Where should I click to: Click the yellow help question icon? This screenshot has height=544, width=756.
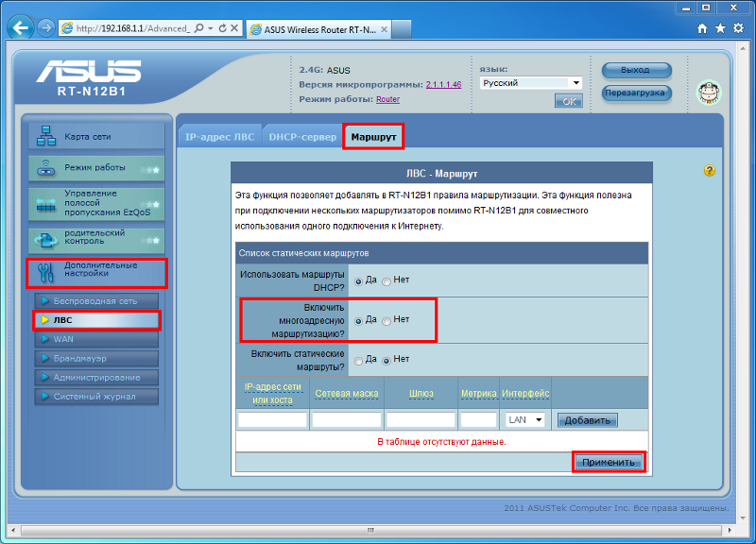pos(710,171)
